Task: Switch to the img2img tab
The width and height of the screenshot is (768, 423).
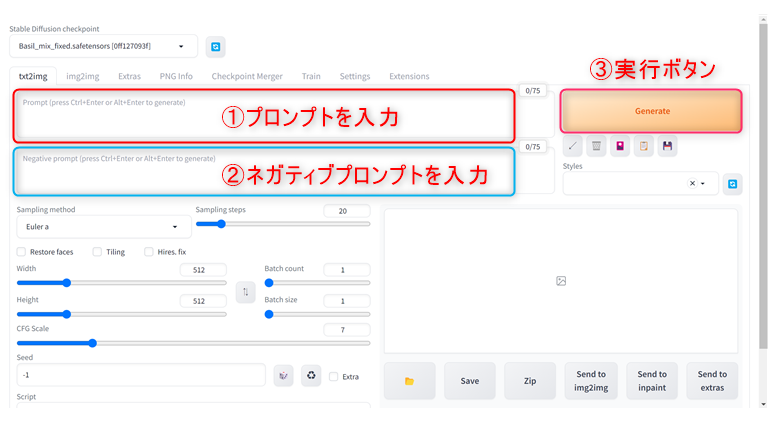Action: tap(82, 76)
